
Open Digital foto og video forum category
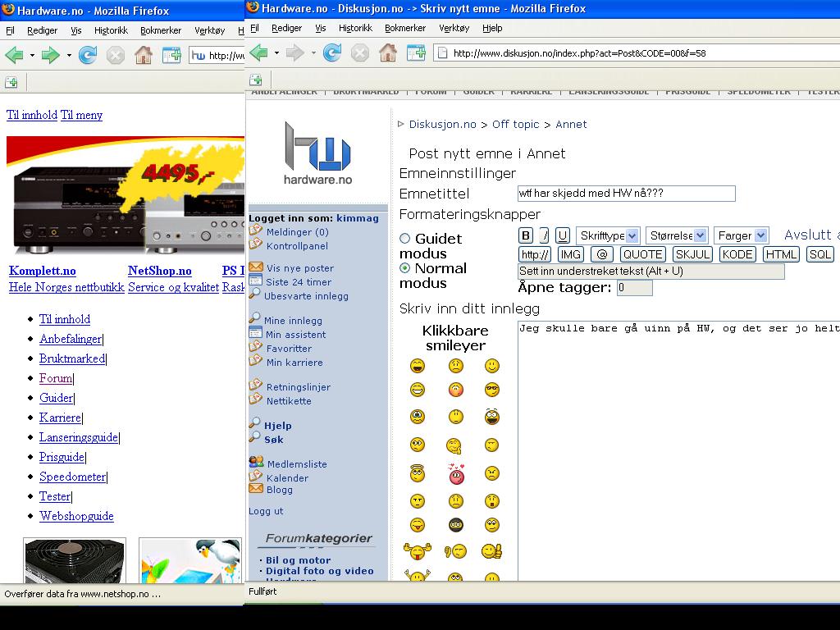coord(320,571)
